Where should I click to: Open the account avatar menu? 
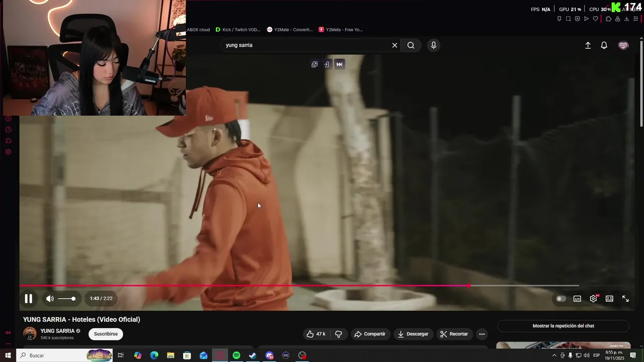[x=623, y=45]
